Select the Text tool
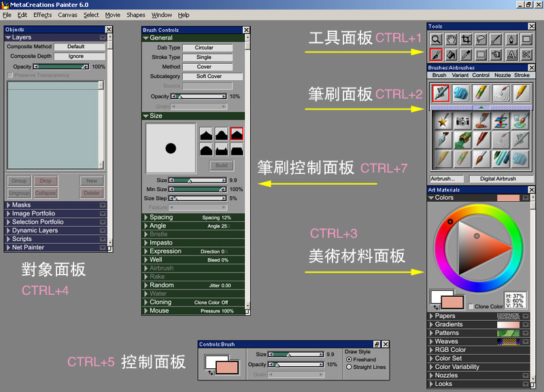 click(511, 54)
